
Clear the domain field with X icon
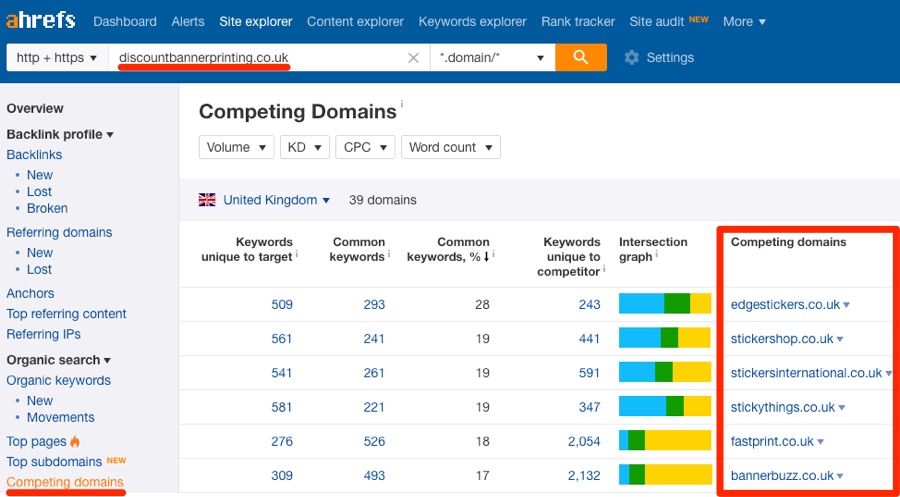point(413,58)
